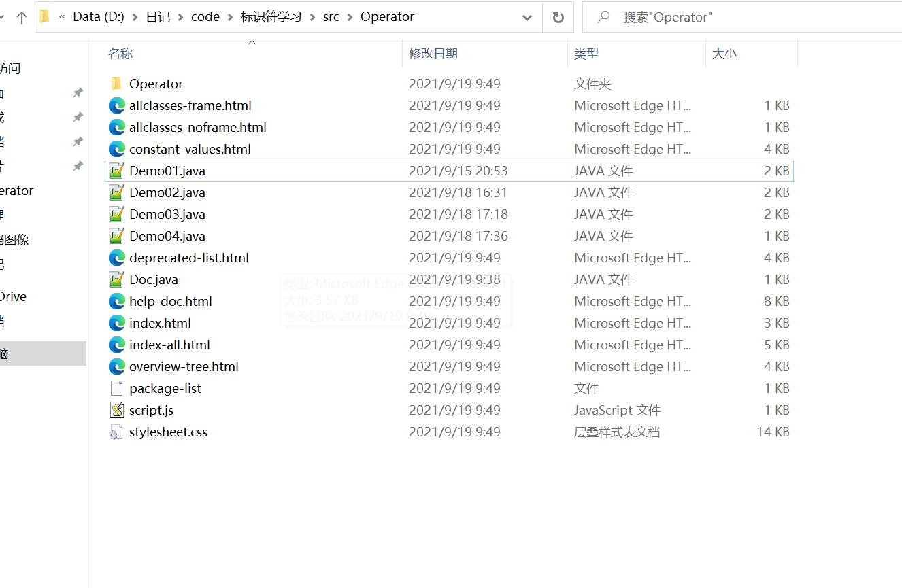This screenshot has width=902, height=588.
Task: Click the folder icon in the address bar
Action: point(45,16)
